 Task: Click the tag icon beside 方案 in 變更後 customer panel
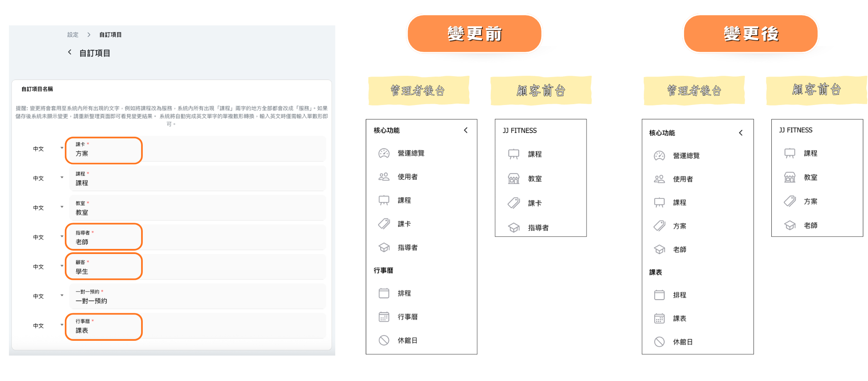click(x=790, y=202)
